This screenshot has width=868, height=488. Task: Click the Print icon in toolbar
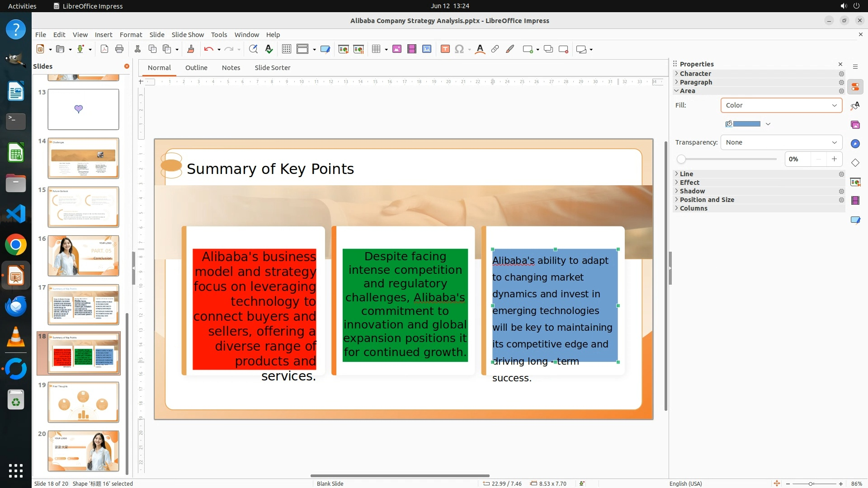(119, 49)
